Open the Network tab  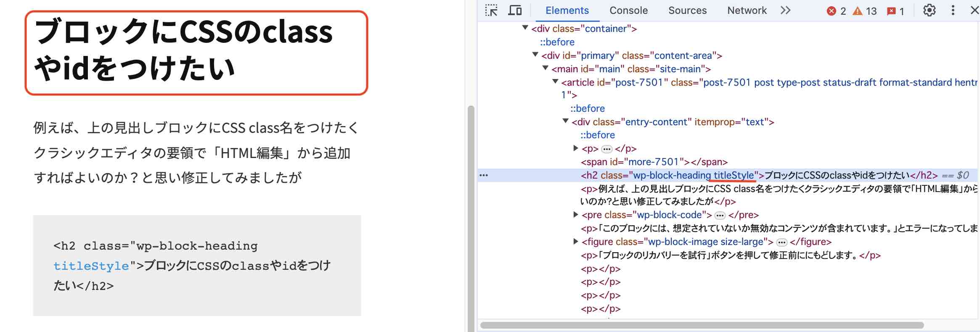[x=747, y=11]
